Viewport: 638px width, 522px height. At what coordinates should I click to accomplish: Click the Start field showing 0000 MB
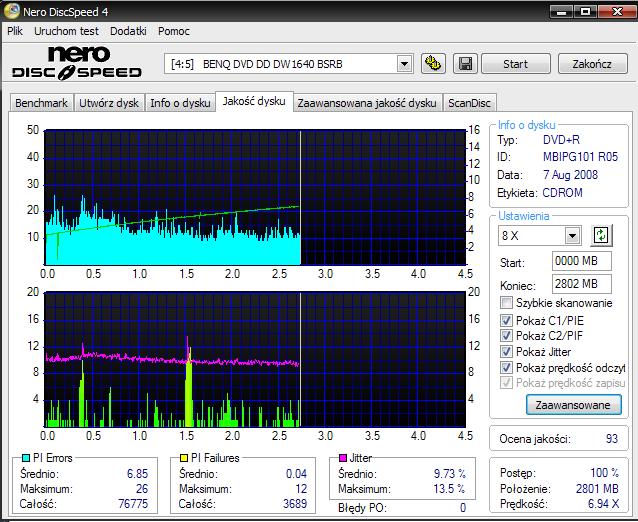582,261
